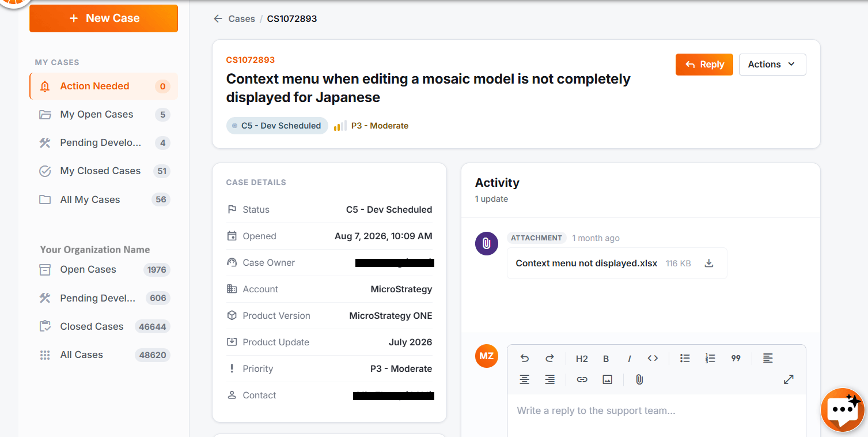The width and height of the screenshot is (868, 437).
Task: Insert a bulleted list
Action: click(685, 359)
